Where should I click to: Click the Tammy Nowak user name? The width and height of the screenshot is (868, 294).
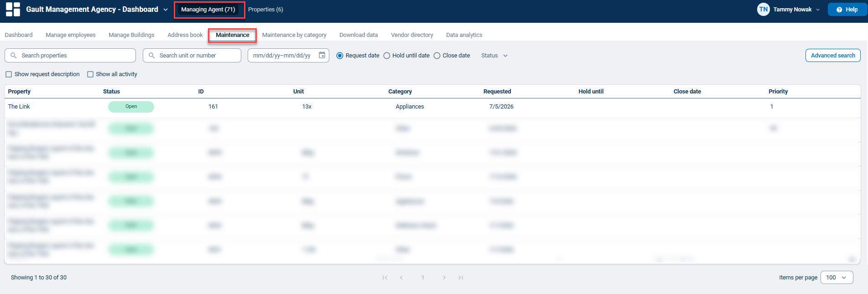pyautogui.click(x=792, y=10)
